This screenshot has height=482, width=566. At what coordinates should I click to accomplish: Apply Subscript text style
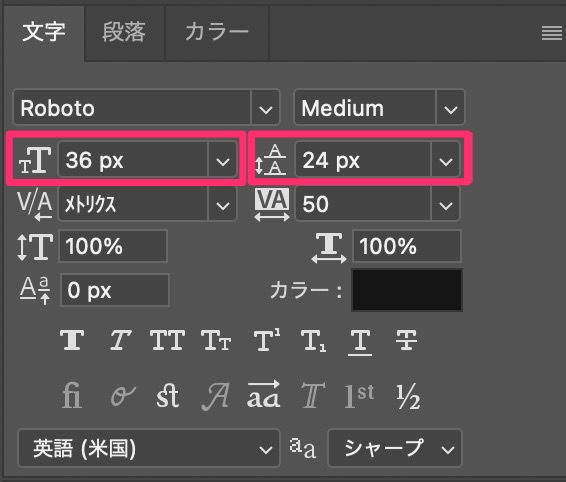tap(313, 340)
